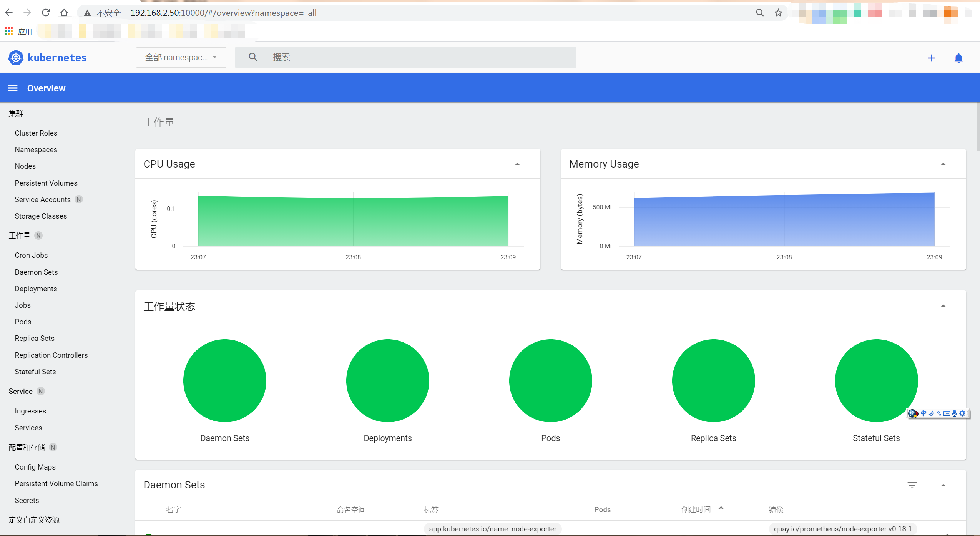This screenshot has width=980, height=536.
Task: Click the Kubernetes logo icon
Action: point(16,58)
